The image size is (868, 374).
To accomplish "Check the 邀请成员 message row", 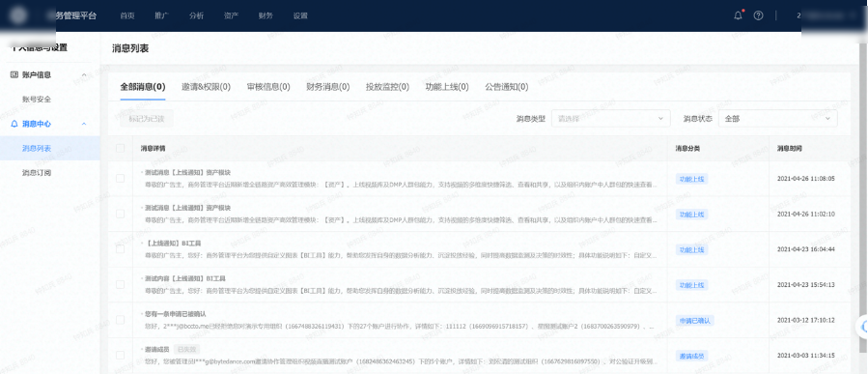I will click(x=120, y=356).
